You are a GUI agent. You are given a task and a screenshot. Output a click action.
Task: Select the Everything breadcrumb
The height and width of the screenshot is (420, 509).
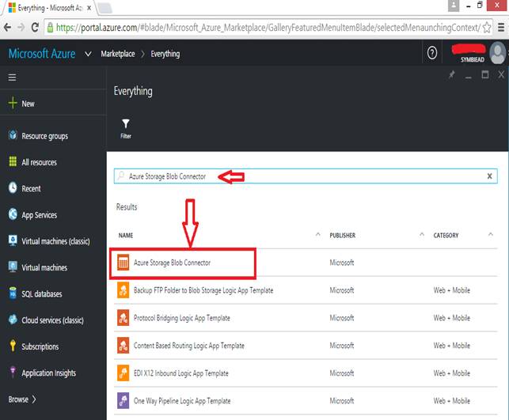click(165, 54)
